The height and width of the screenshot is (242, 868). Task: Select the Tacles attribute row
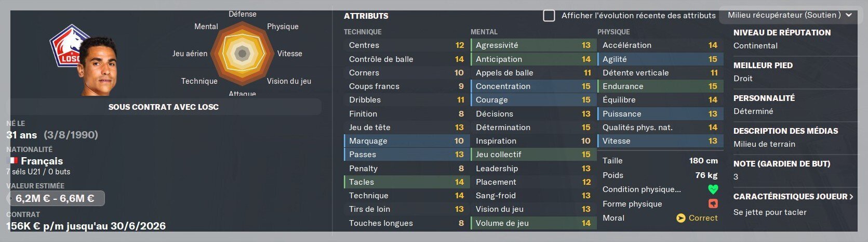(x=406, y=182)
